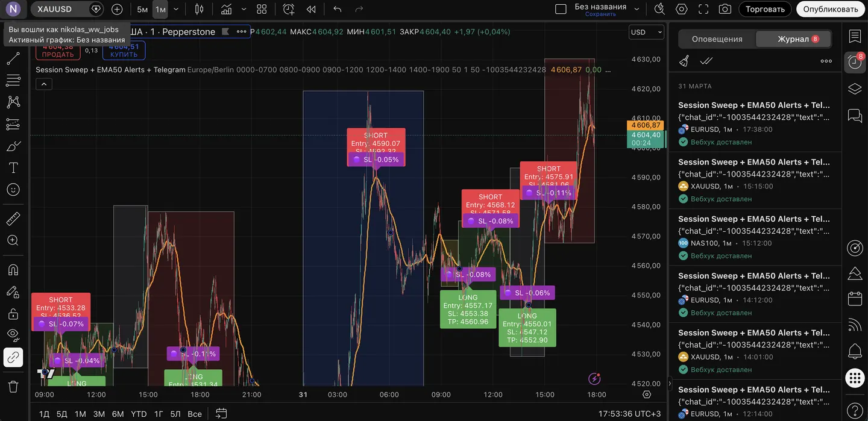Open the layout name dropdown arrow

(637, 9)
